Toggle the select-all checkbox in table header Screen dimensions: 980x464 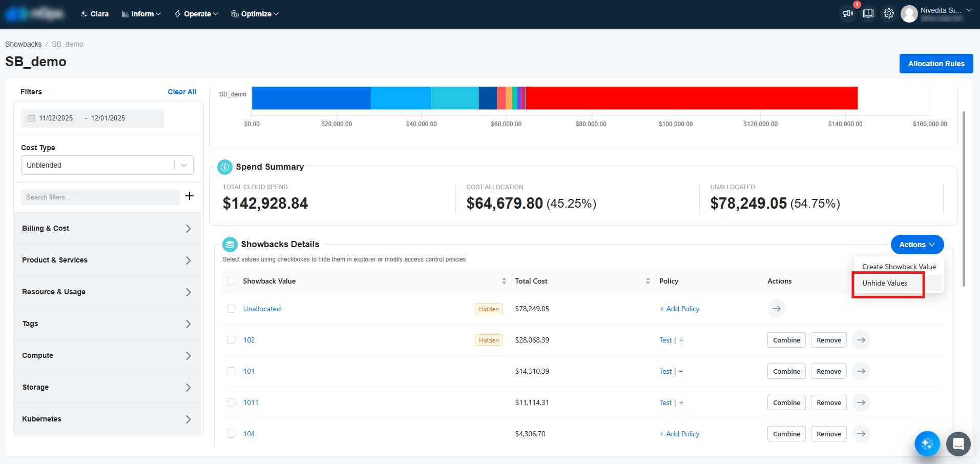click(x=231, y=281)
